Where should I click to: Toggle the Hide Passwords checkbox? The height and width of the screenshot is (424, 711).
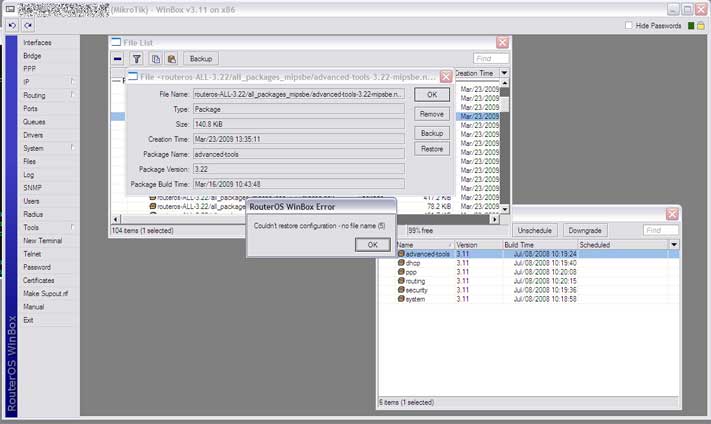[628, 26]
